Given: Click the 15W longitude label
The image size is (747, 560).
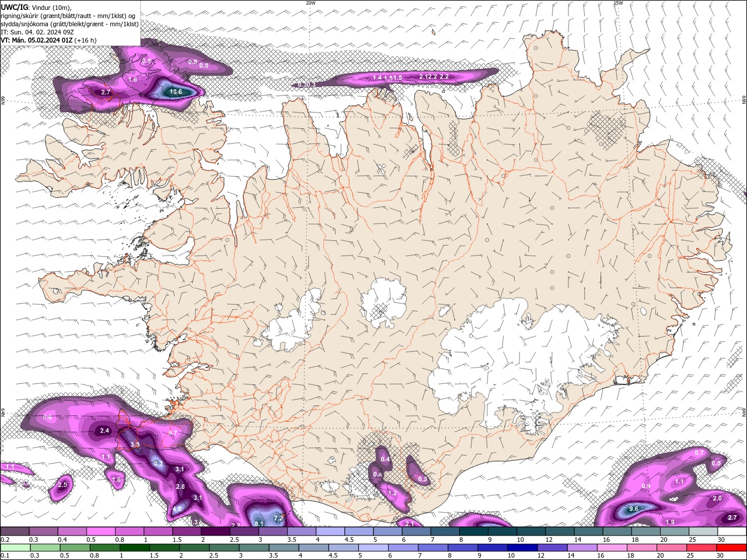Looking at the screenshot, I should click(619, 3).
